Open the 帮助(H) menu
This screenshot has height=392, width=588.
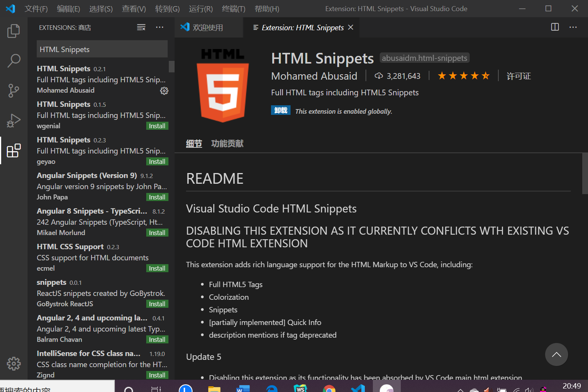[x=267, y=9]
